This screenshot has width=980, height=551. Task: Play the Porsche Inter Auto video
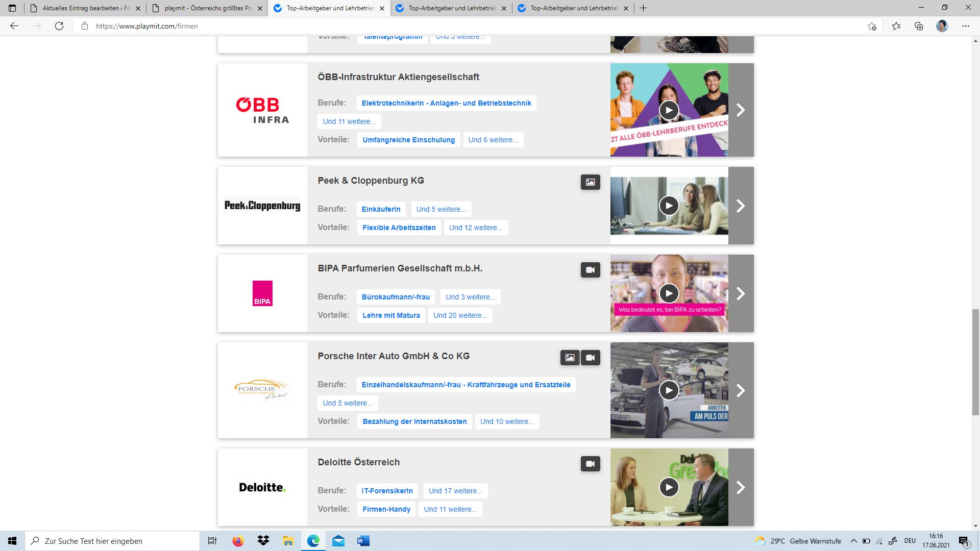click(x=669, y=390)
